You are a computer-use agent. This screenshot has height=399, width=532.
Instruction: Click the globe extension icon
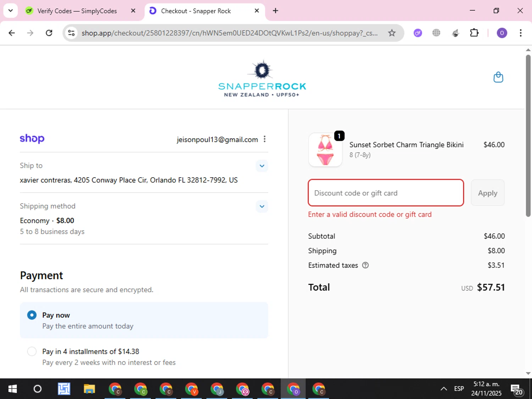[436, 33]
